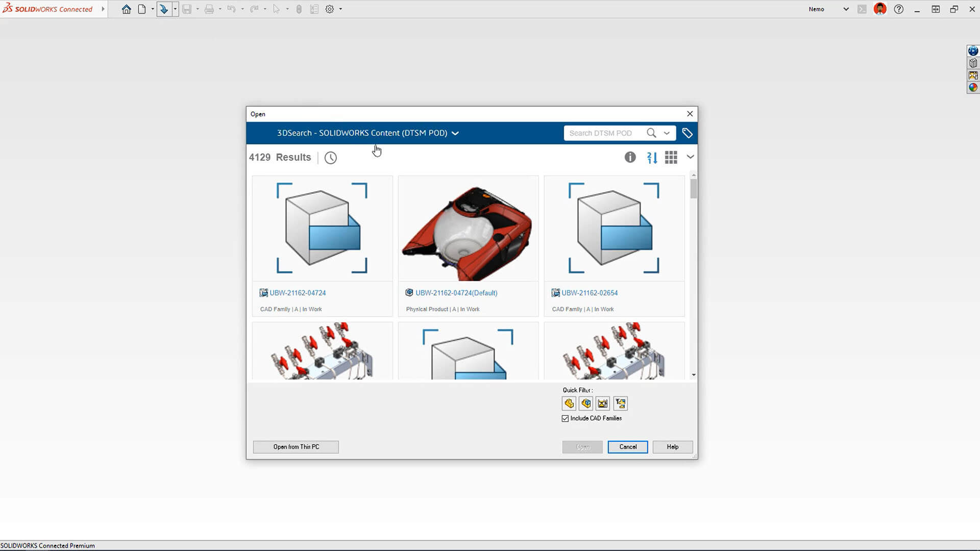Close the Open dialog with X
Screen dimensions: 980x551
(690, 114)
